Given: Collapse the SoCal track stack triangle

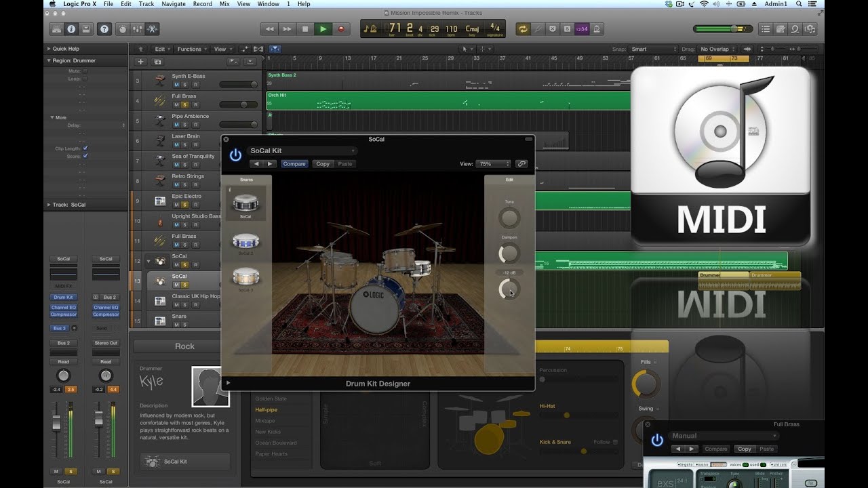Looking at the screenshot, I should (x=149, y=261).
